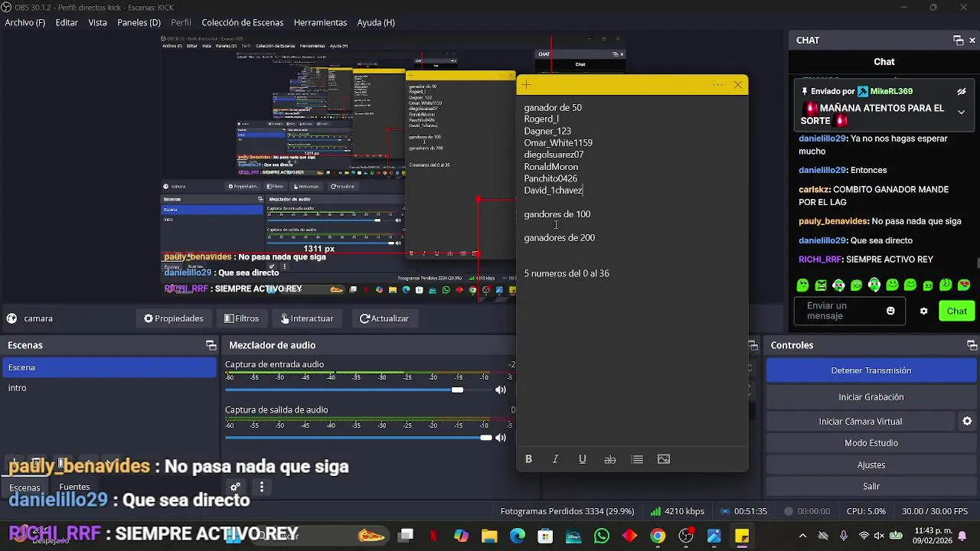
Task: Show hidden tray icons chevron
Action: coord(802,536)
